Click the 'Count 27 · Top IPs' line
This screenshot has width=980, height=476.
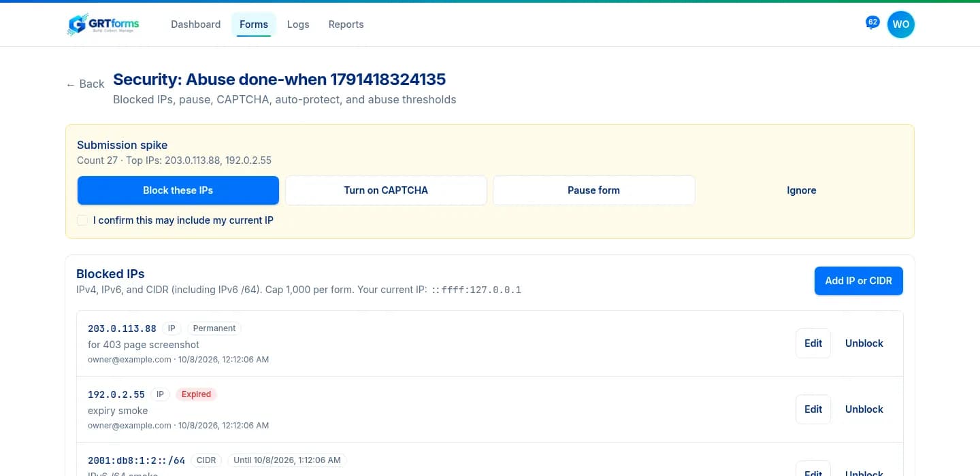174,160
